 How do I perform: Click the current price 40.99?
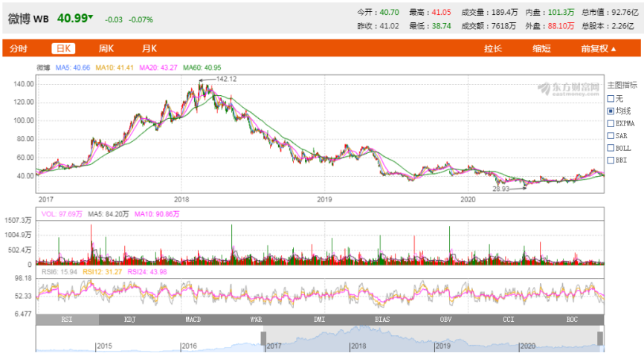(72, 19)
